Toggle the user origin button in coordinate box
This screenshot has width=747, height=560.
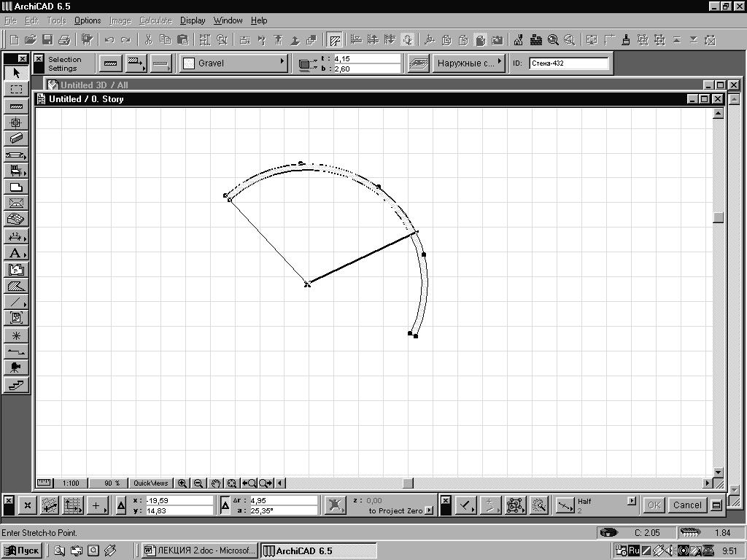[28, 505]
